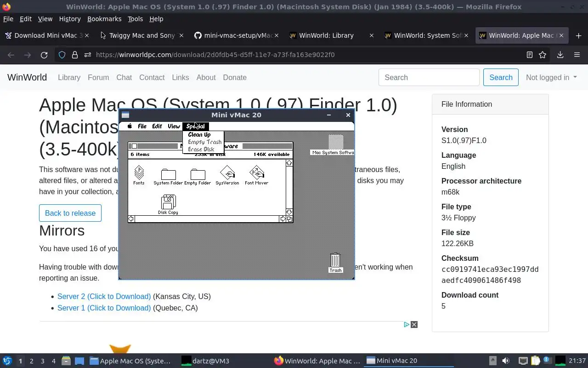Click the site padlock icon

[x=74, y=55]
